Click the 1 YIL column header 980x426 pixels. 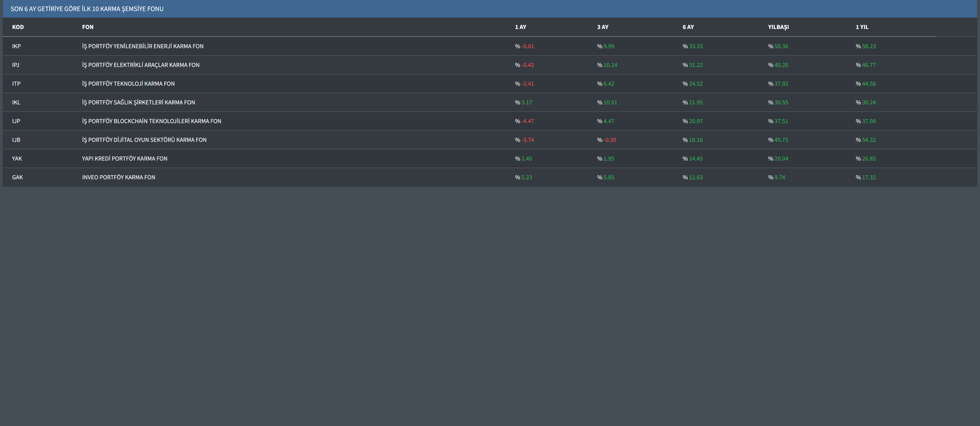tap(862, 27)
